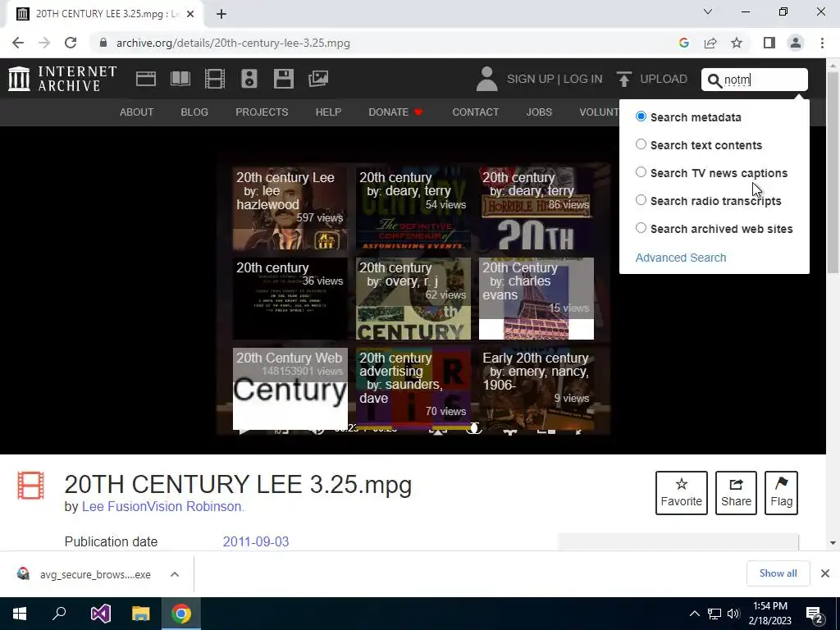Bookmark this tab with the star

tap(737, 43)
